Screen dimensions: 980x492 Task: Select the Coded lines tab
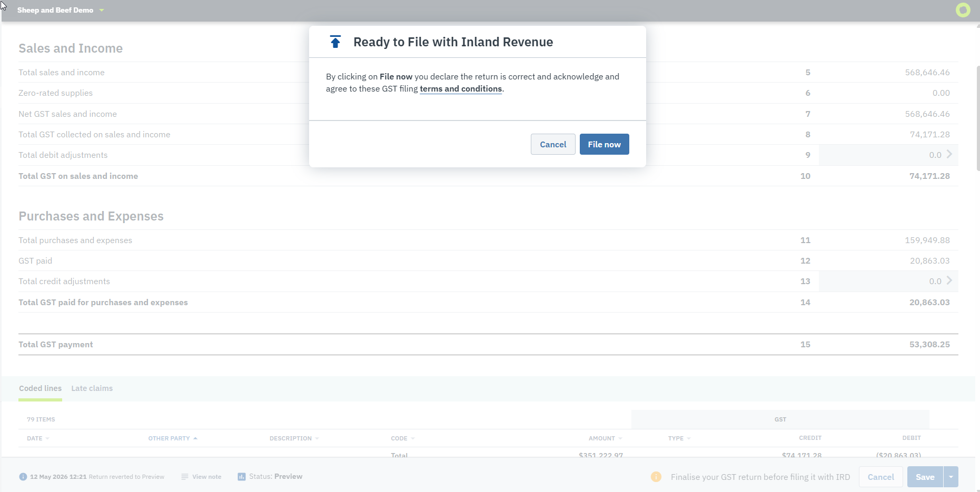tap(40, 388)
